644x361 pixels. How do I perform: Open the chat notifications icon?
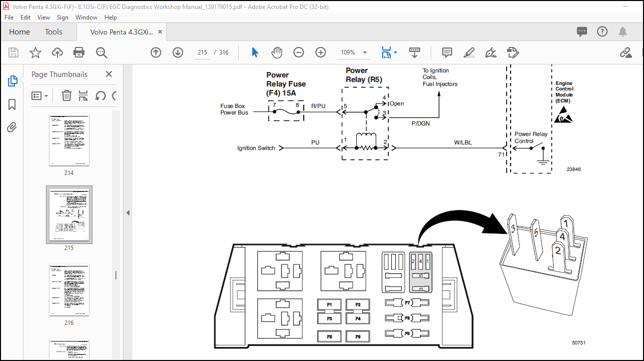(582, 31)
